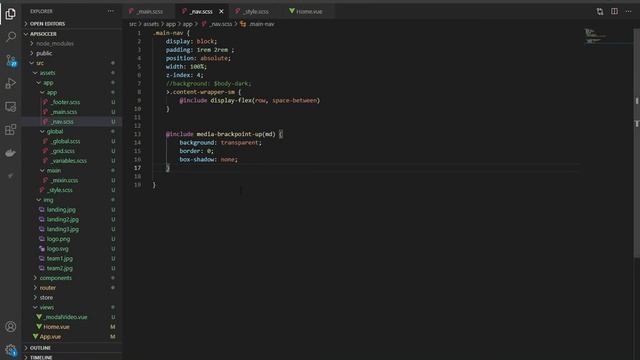The image size is (640, 360).
Task: Select the _nav.scss tab
Action: [x=201, y=11]
